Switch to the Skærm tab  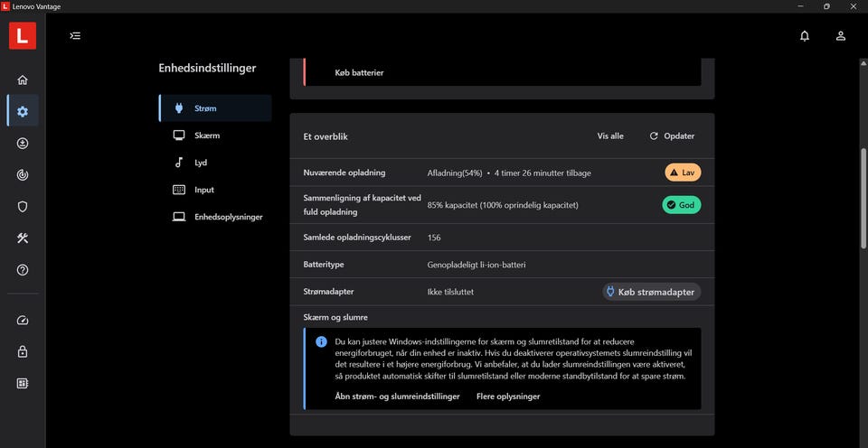(x=215, y=135)
